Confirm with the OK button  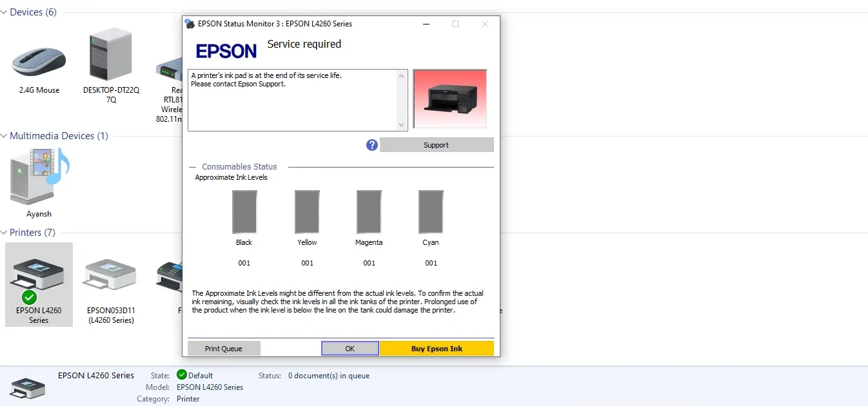tap(350, 349)
